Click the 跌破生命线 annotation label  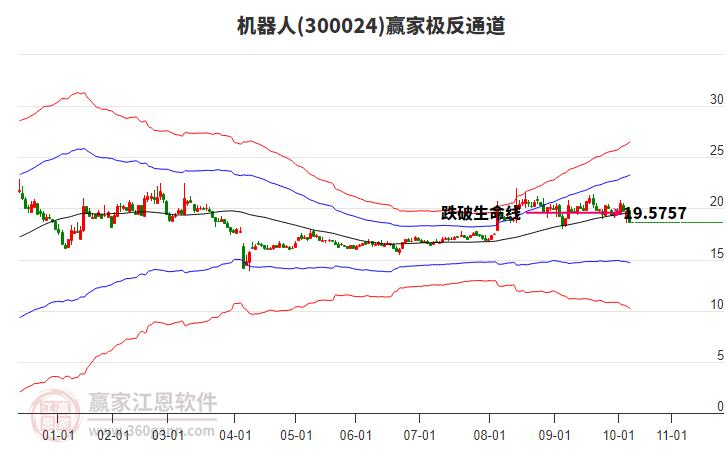pyautogui.click(x=481, y=213)
